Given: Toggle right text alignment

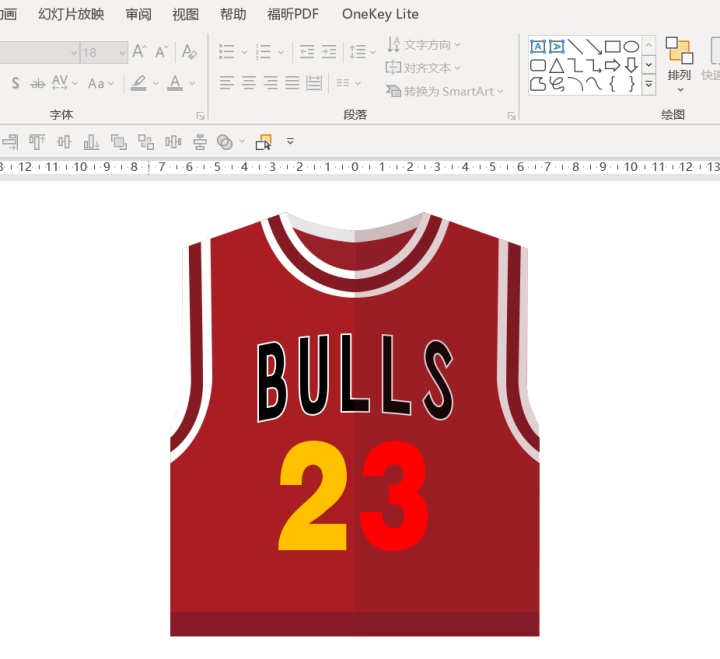Looking at the screenshot, I should (270, 83).
